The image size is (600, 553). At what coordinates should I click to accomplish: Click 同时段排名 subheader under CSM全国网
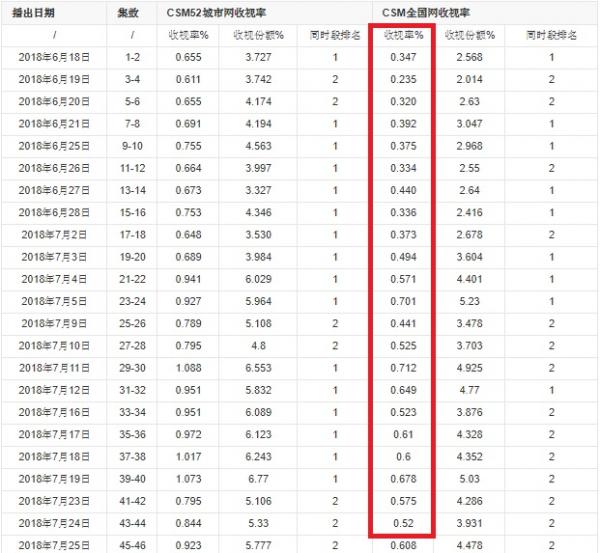[551, 35]
